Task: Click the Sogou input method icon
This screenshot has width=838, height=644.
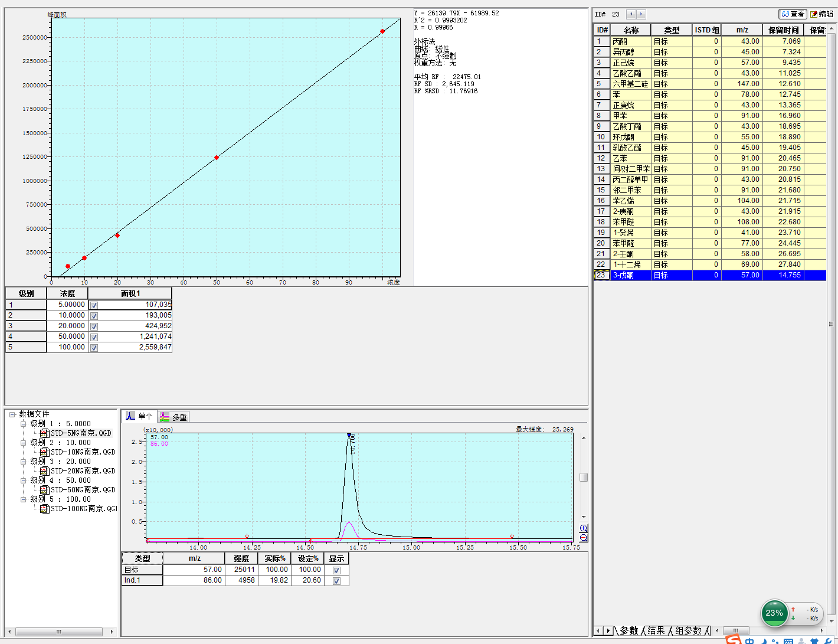Action: [733, 640]
